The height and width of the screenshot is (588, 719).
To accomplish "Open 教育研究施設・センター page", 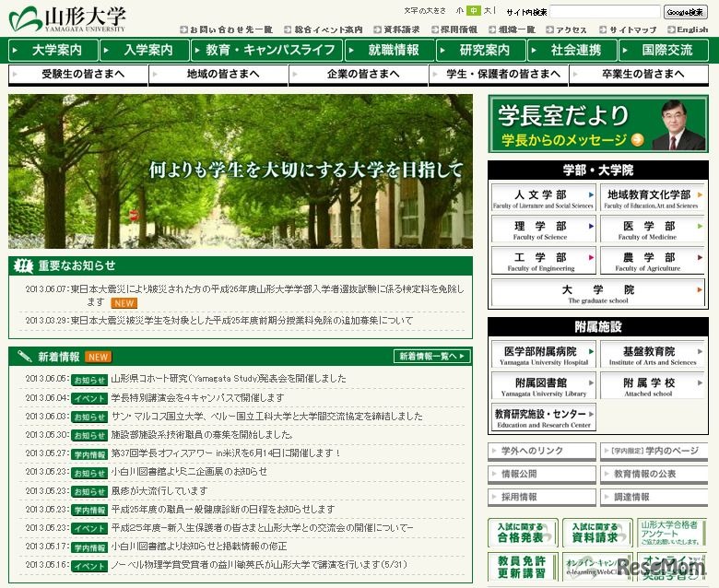I will (543, 417).
